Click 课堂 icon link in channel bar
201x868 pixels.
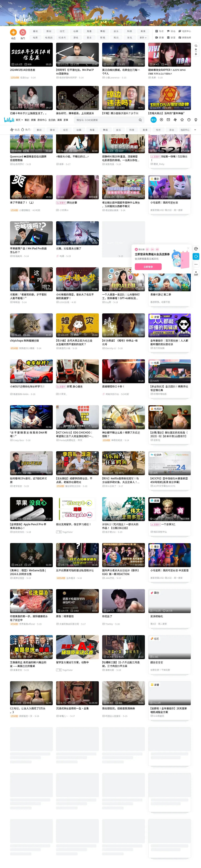tap(171, 38)
